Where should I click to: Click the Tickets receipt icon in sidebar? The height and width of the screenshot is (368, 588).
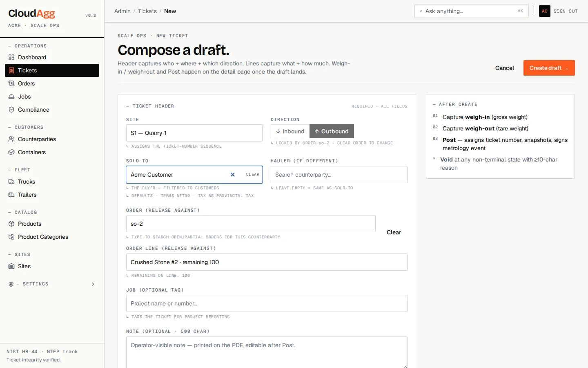coord(11,70)
